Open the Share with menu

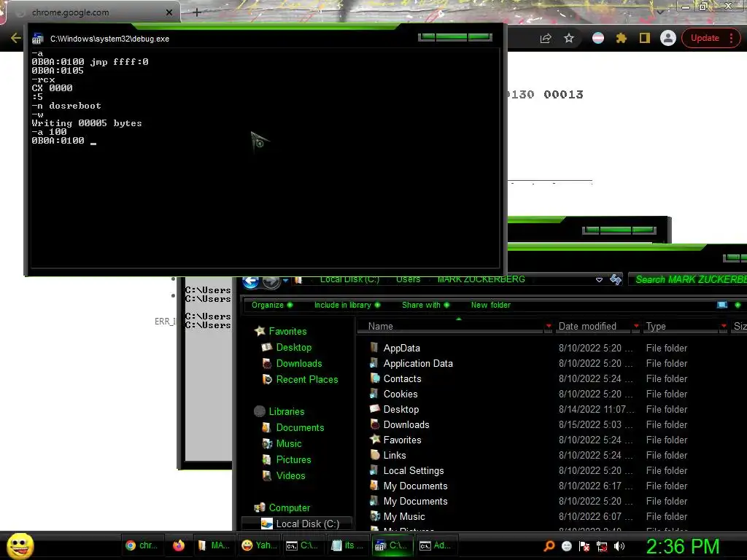(425, 305)
